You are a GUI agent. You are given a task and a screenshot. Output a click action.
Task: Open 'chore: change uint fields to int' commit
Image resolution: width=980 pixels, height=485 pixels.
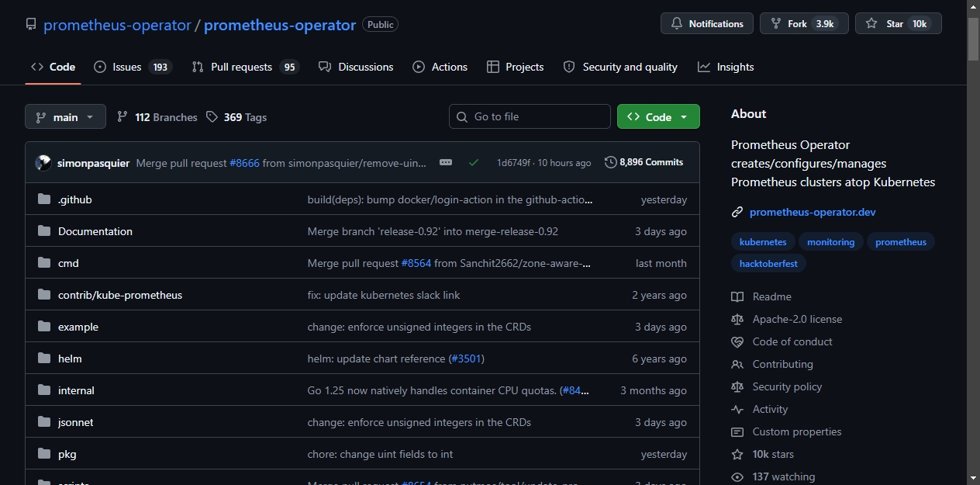[x=380, y=454]
